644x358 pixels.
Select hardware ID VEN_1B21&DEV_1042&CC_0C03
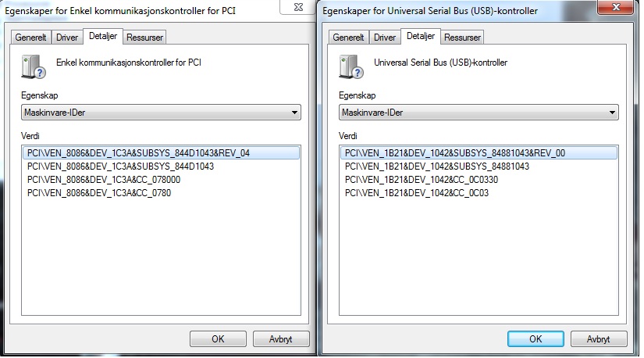coord(417,193)
